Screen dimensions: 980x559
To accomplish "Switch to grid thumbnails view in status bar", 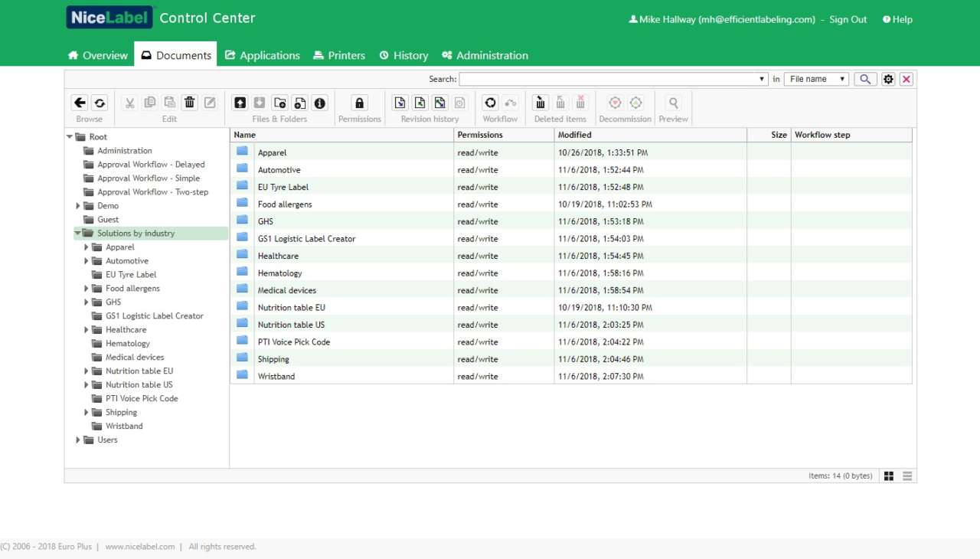I will 889,476.
